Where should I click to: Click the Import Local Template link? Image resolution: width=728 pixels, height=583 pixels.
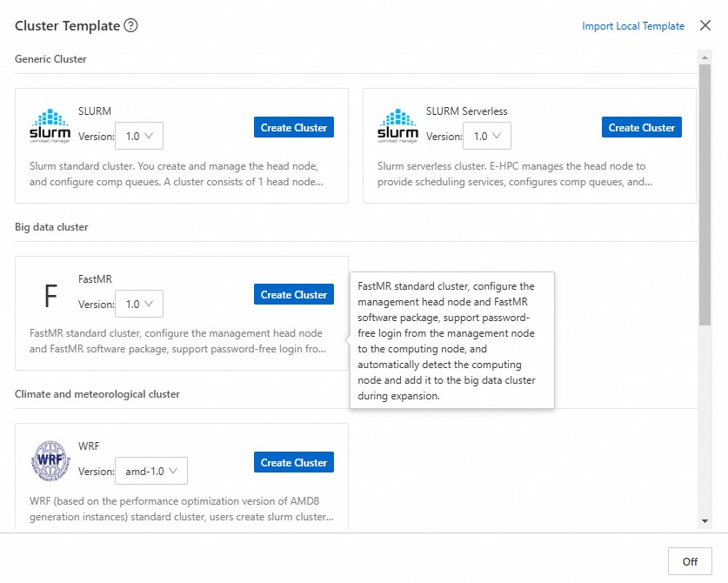633,26
